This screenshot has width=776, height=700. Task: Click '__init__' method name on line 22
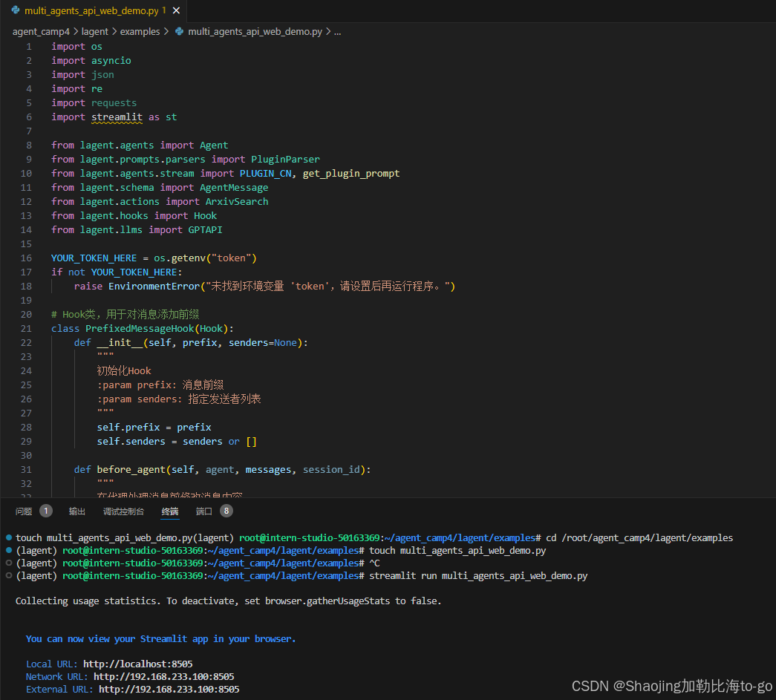pos(120,343)
